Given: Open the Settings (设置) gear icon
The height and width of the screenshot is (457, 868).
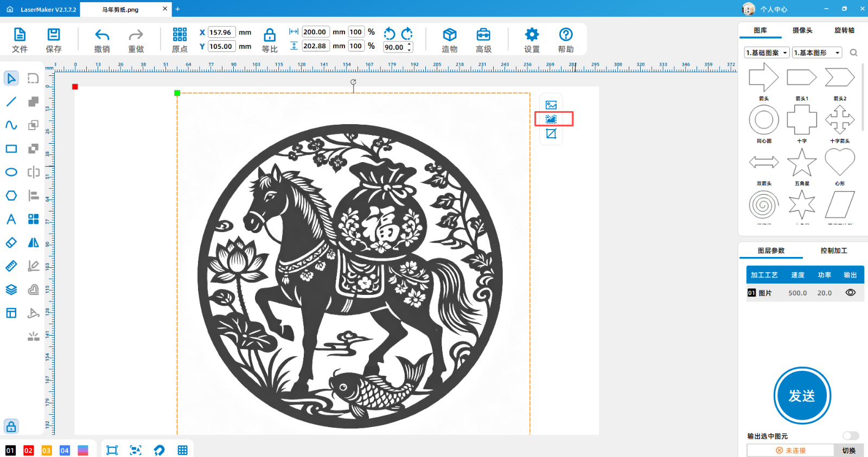Looking at the screenshot, I should (x=532, y=36).
